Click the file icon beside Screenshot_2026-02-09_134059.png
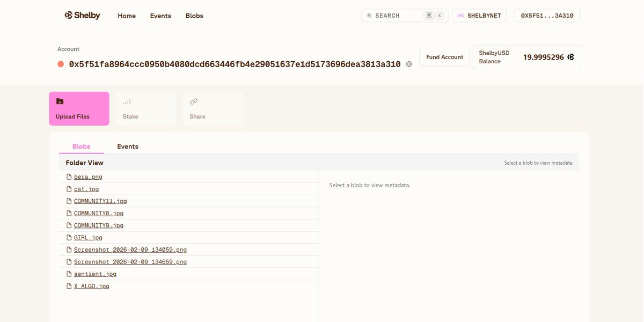This screenshot has width=644, height=322. [x=69, y=250]
